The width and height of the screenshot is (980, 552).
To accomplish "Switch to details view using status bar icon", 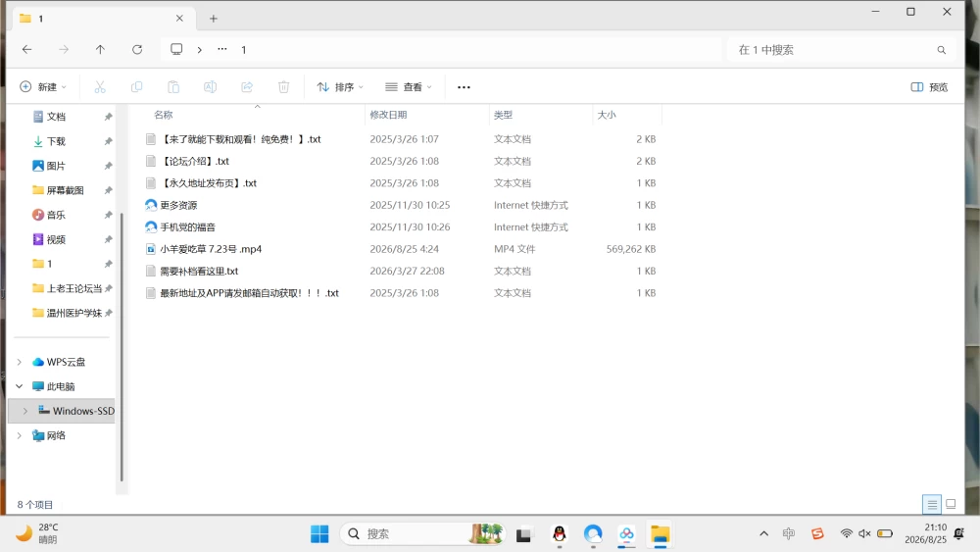I will [932, 505].
